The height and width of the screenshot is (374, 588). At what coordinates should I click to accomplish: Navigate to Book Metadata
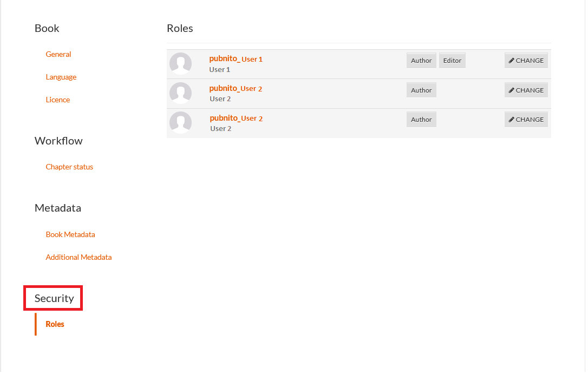(x=70, y=234)
